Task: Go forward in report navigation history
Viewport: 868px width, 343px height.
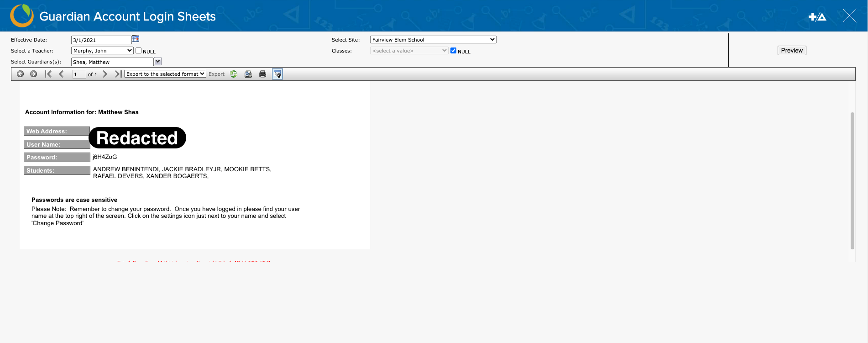Action: coord(33,74)
